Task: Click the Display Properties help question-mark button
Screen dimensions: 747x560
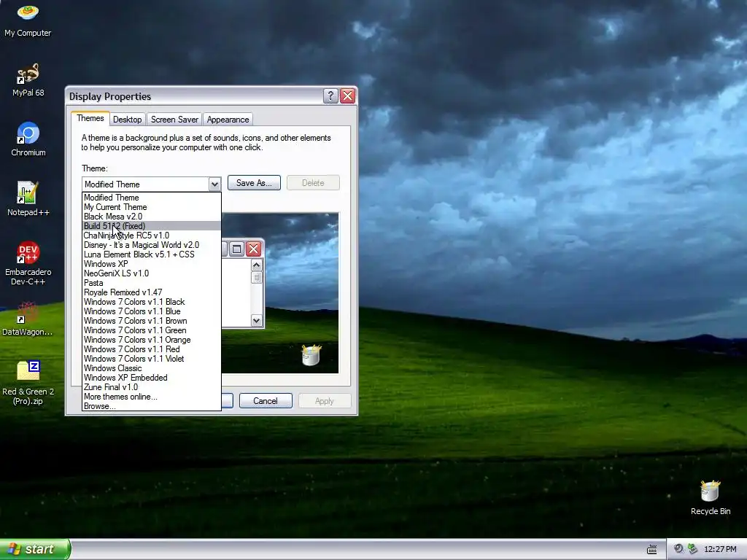Action: [330, 96]
